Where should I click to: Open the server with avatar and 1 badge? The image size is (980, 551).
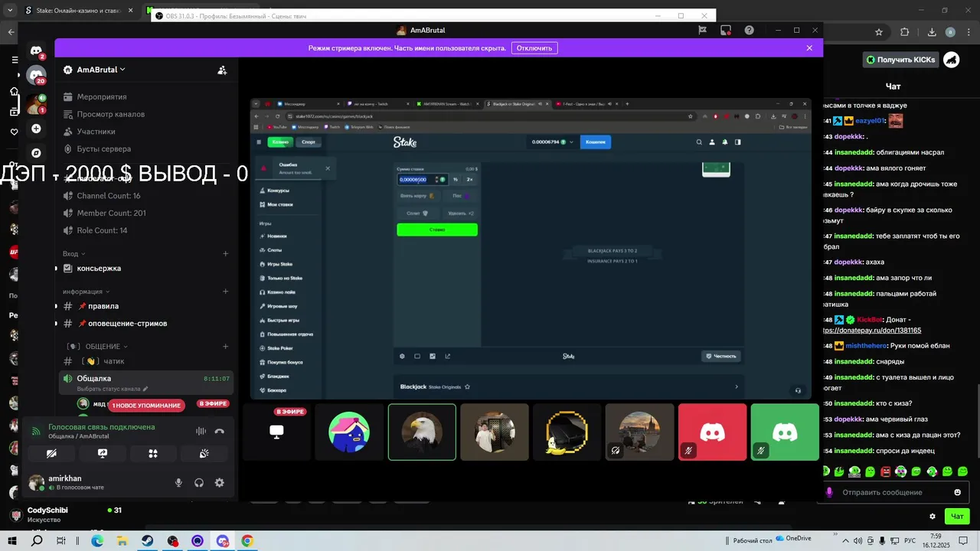[35, 104]
